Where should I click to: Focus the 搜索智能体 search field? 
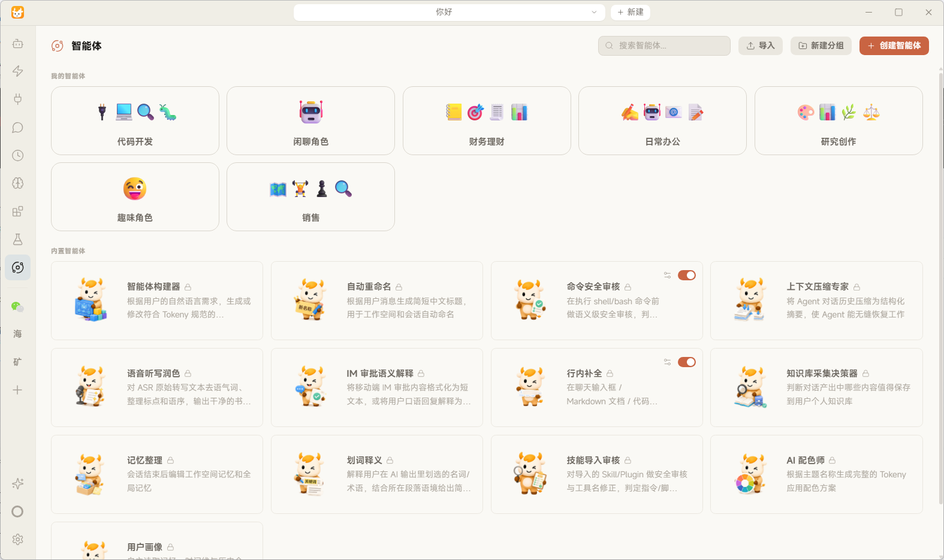pos(664,46)
